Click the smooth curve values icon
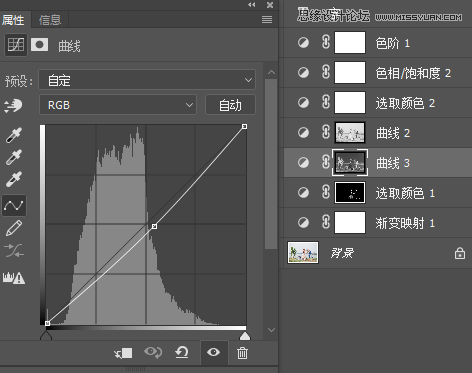The width and height of the screenshot is (472, 373). [x=14, y=251]
